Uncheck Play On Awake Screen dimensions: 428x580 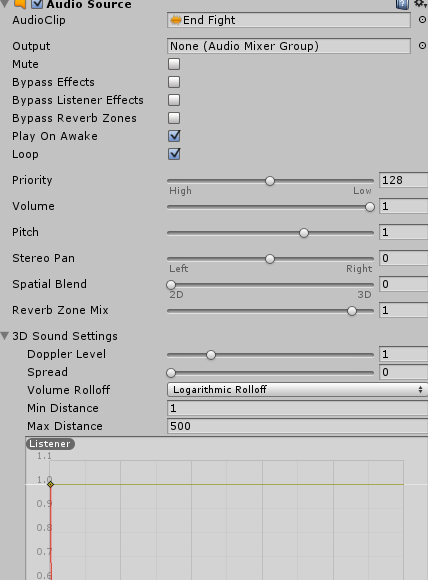(174, 136)
